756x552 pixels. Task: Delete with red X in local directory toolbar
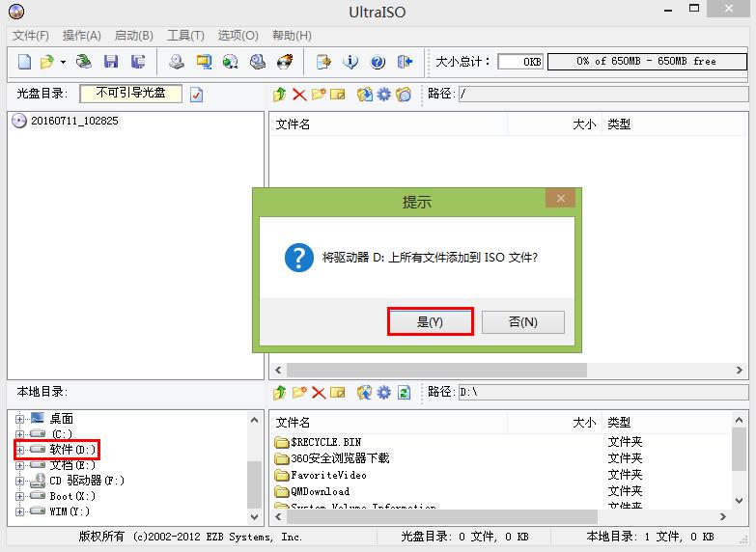[x=319, y=393]
